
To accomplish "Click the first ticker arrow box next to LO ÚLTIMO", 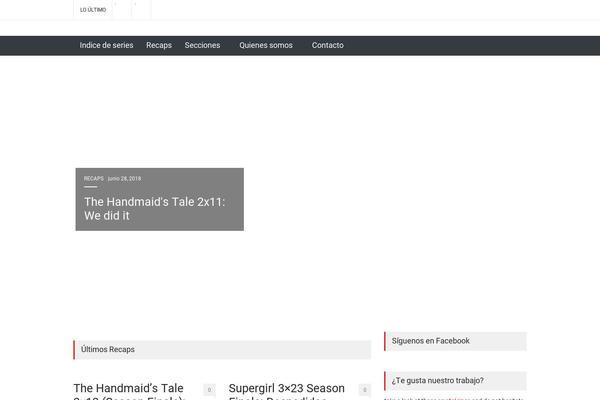I will click(122, 9).
